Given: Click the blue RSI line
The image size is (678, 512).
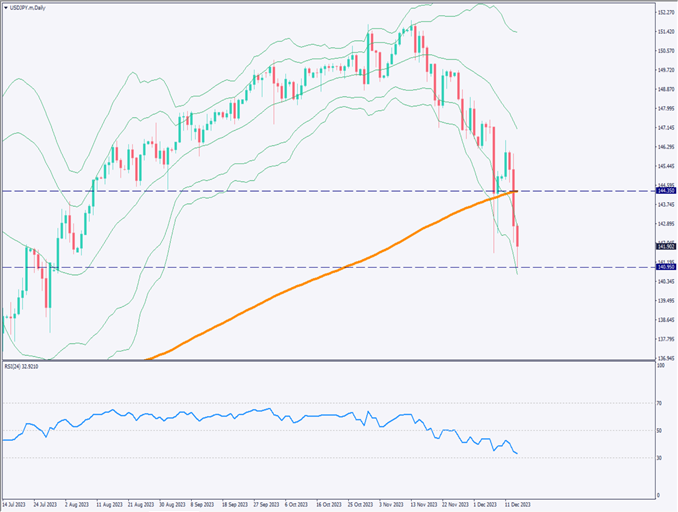Looking at the screenshot, I should point(200,413).
